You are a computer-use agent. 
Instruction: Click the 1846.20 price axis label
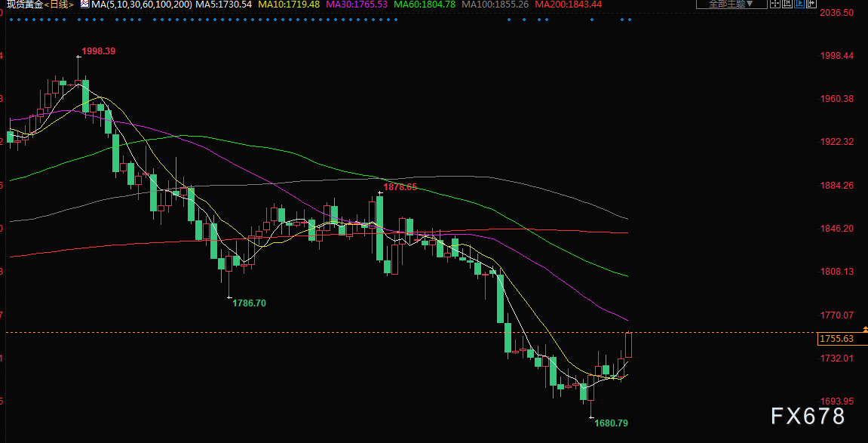pos(838,228)
